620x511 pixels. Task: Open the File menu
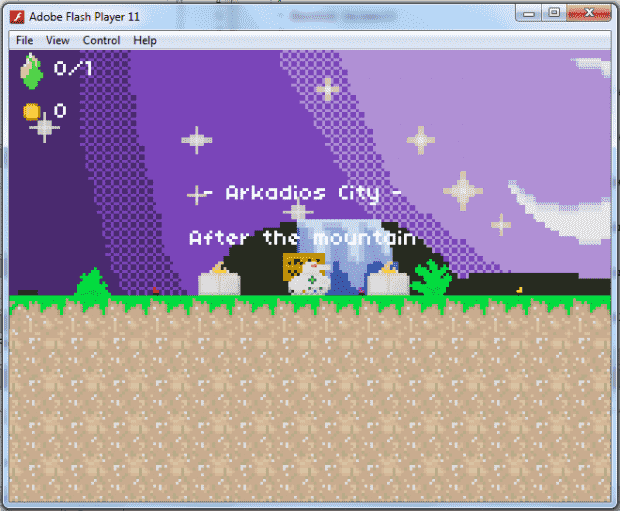click(x=25, y=40)
